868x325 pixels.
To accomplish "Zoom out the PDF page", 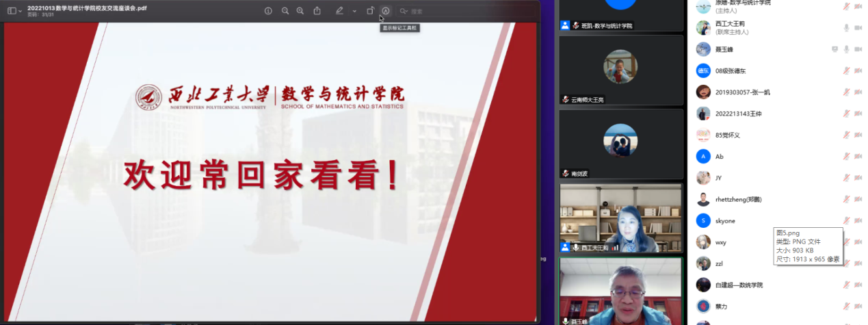I will click(x=285, y=11).
